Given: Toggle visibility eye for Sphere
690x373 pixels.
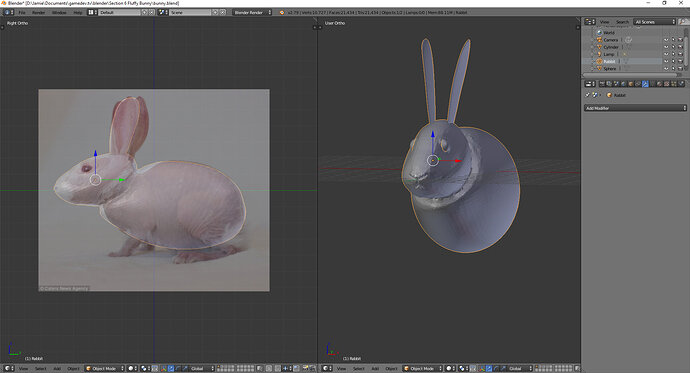Looking at the screenshot, I should 666,69.
